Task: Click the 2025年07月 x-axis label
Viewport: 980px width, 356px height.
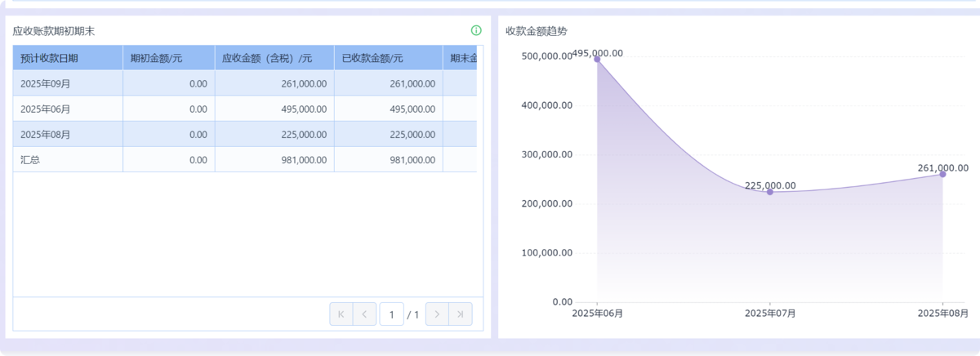Action: tap(770, 313)
